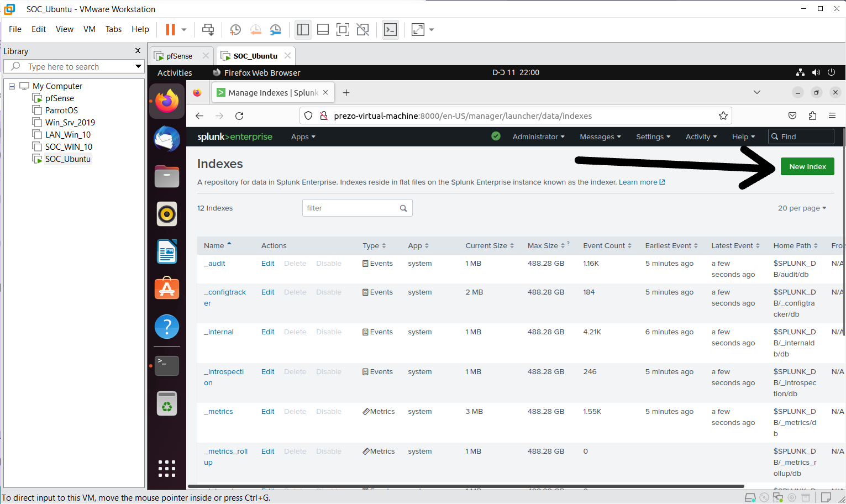Screen dimensions: 846x504
Task: Switch to Unity mode icon
Action: (x=362, y=29)
